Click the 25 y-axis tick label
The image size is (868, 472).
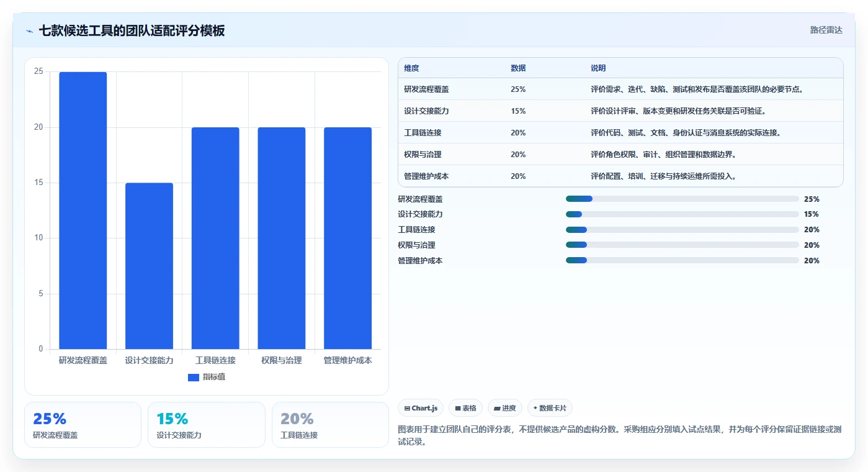click(x=38, y=71)
